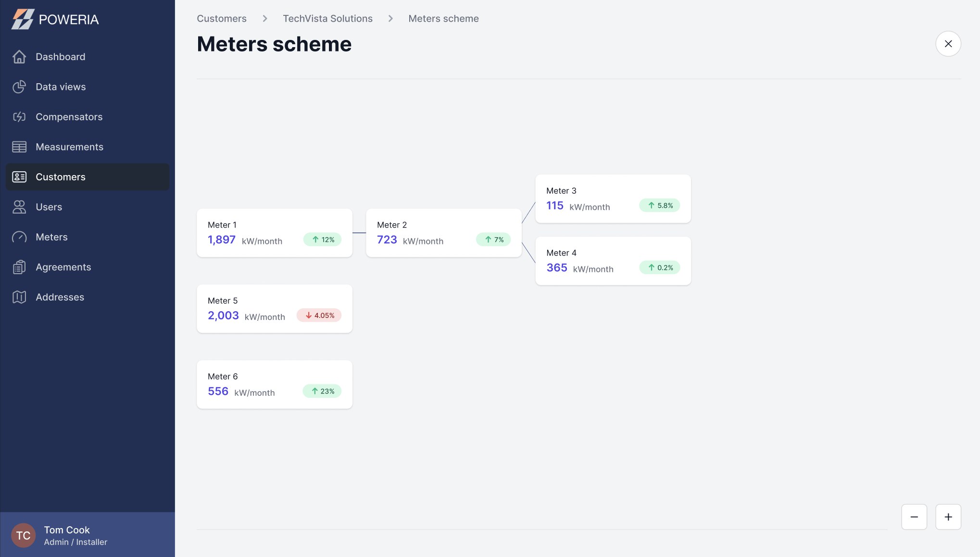
Task: Zoom in with the plus button
Action: [948, 517]
